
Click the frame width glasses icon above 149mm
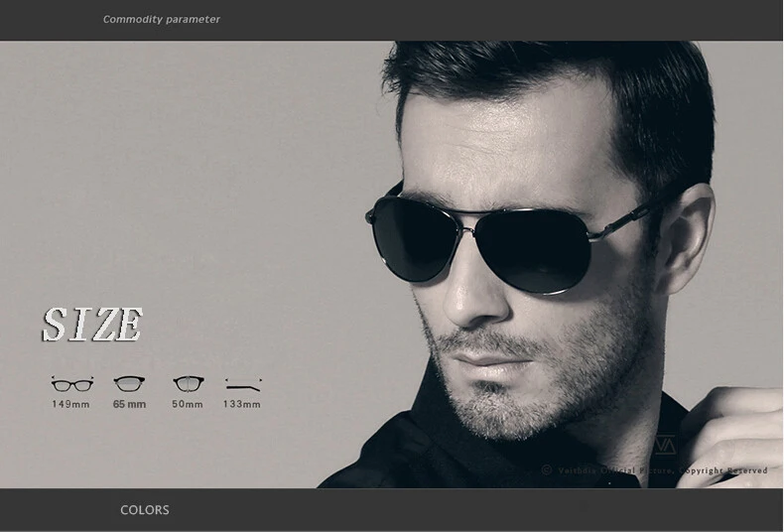point(72,384)
